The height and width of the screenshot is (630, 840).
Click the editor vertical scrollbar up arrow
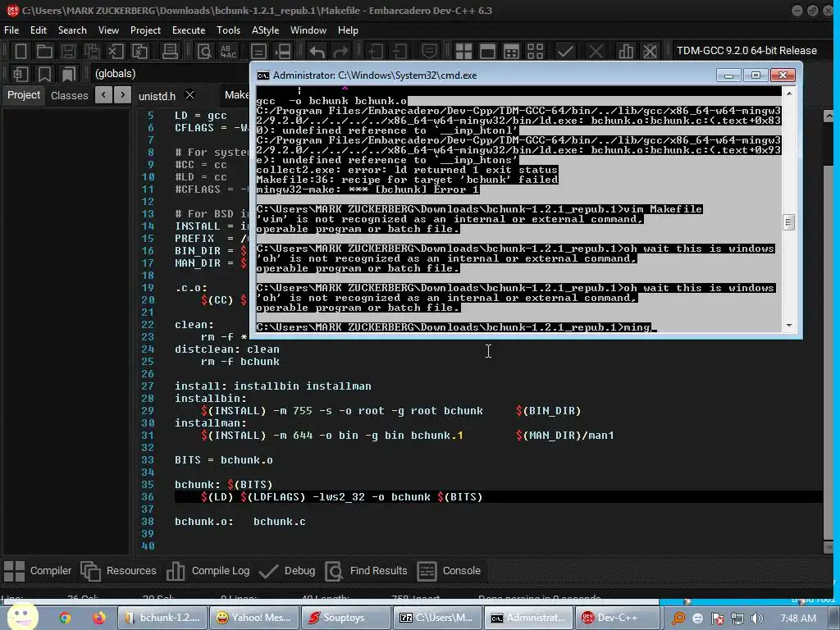pyautogui.click(x=829, y=116)
